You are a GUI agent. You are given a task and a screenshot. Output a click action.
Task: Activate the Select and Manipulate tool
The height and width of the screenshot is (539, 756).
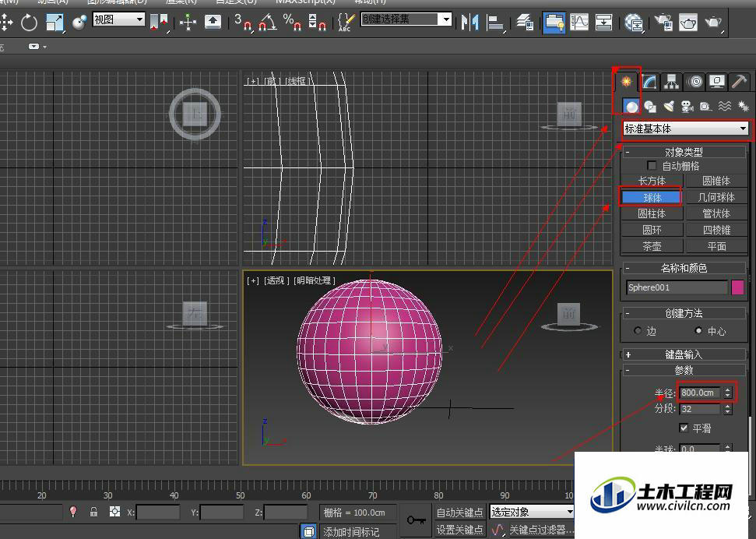188,22
